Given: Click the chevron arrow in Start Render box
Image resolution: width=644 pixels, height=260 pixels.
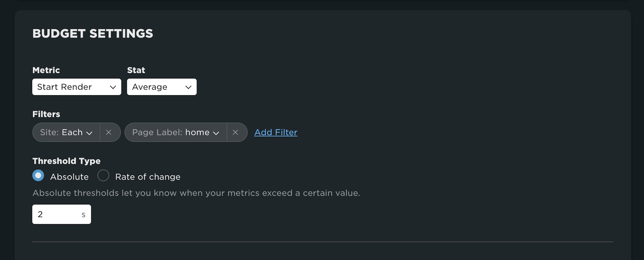Looking at the screenshot, I should click(x=113, y=87).
